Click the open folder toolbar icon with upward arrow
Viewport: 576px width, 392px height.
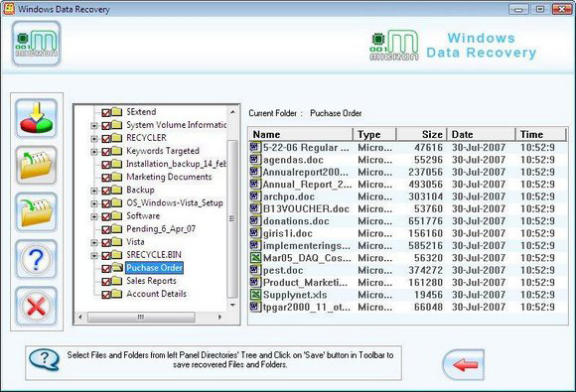coord(36,165)
